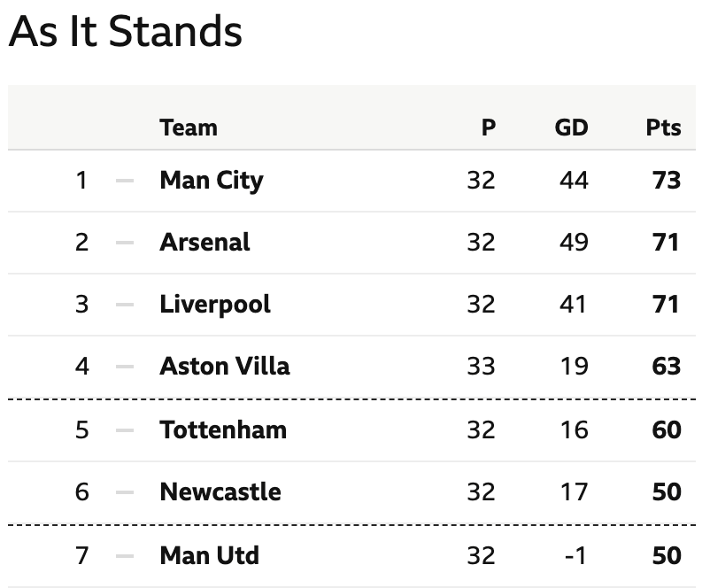Click Man City's no-movement dash icon
Screen dimensions: 710x588
[125, 181]
